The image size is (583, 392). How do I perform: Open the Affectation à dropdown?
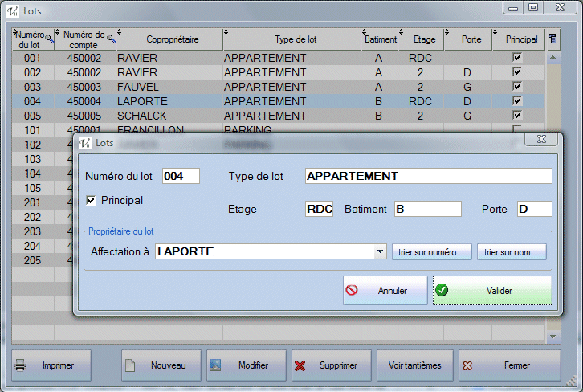click(x=381, y=252)
